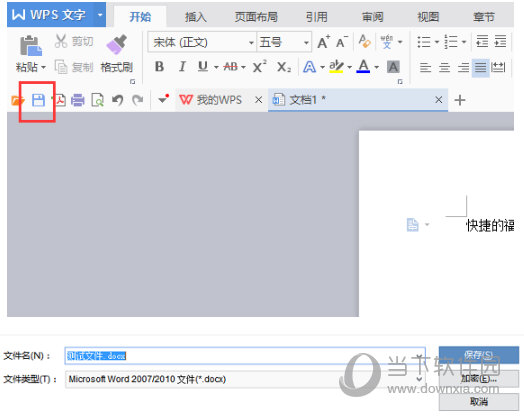
Task: Open Print Preview icon
Action: (x=98, y=100)
